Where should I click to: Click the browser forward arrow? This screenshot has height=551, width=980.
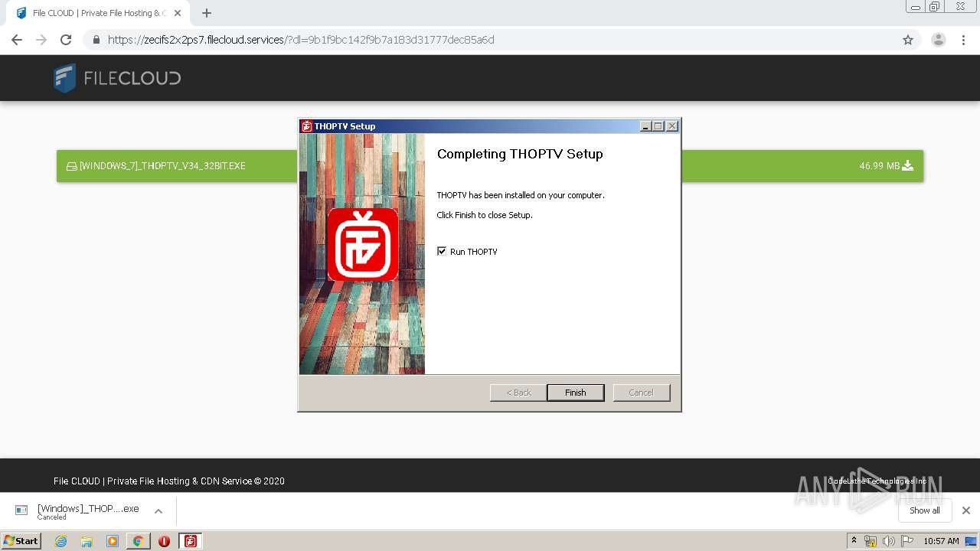point(41,40)
